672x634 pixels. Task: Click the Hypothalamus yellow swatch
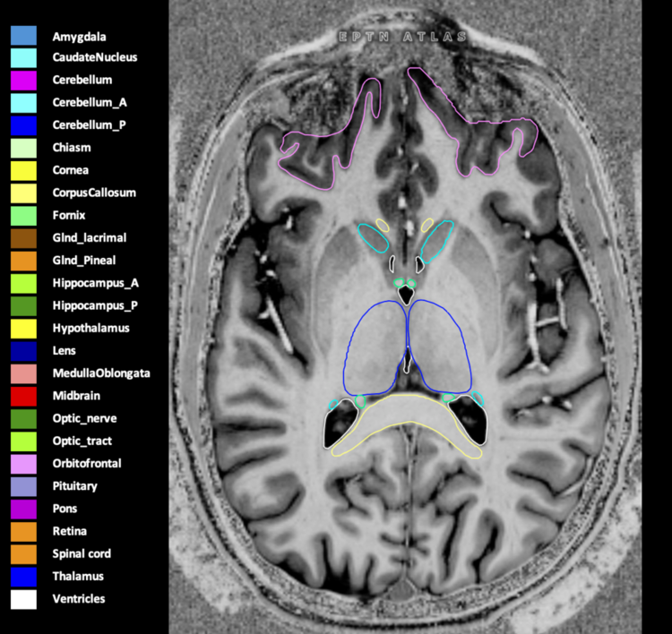[23, 329]
